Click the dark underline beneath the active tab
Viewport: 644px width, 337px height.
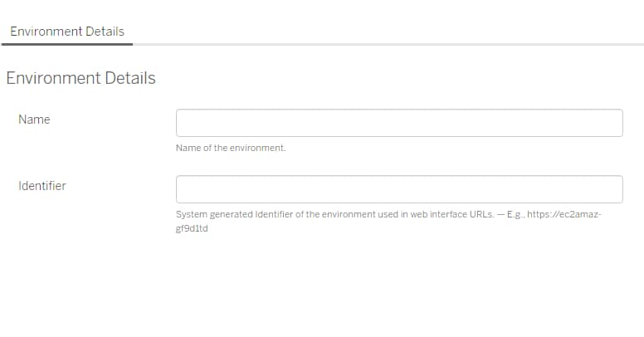tap(67, 44)
